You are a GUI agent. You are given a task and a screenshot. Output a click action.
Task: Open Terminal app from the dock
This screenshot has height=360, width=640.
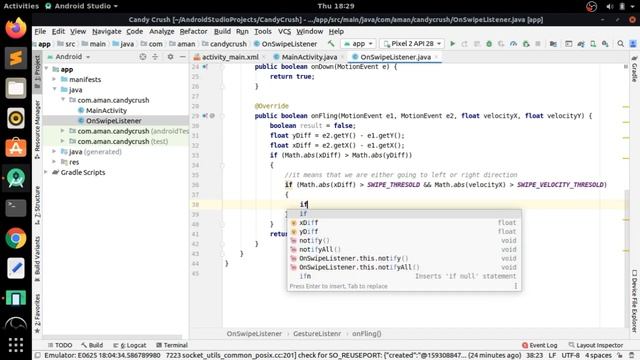16,208
